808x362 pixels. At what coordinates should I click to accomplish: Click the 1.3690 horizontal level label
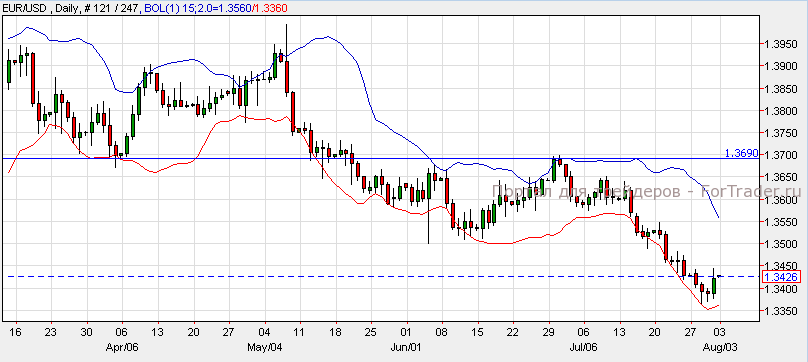tap(742, 153)
